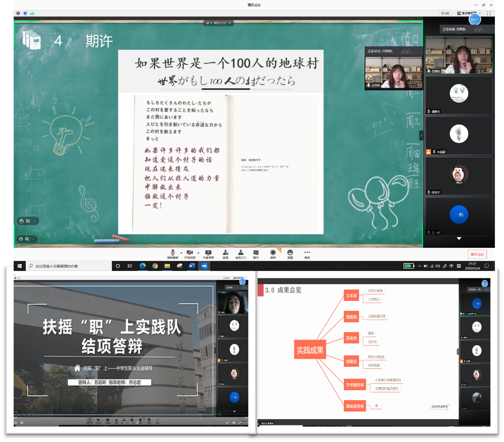The image size is (504, 442).
Task: Expand the video options arrow
Action: pos(198,252)
